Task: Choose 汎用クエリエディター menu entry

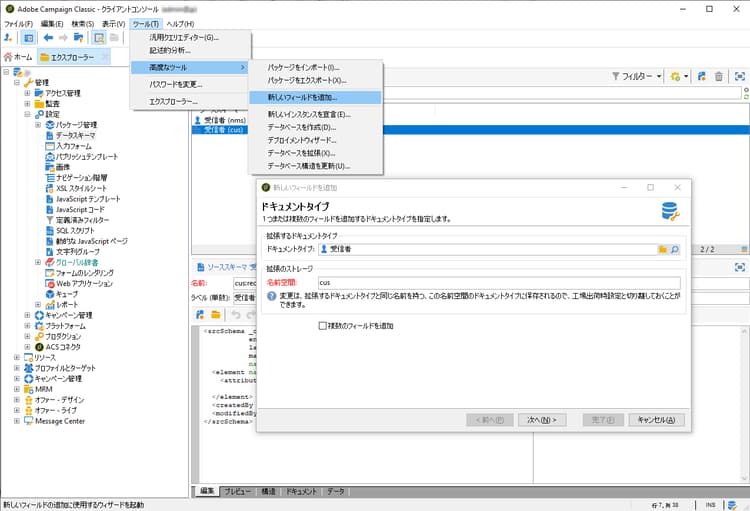Action: [x=190, y=37]
